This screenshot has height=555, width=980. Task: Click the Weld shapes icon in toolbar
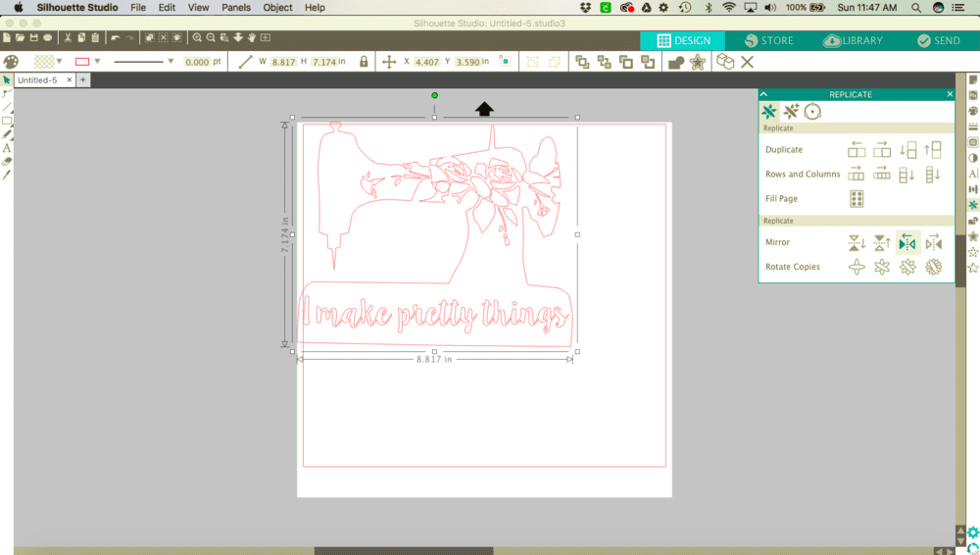(675, 62)
